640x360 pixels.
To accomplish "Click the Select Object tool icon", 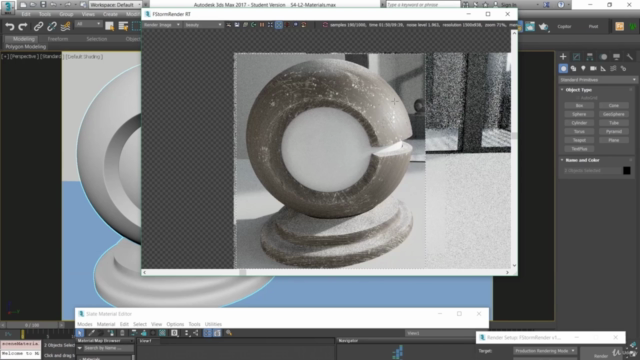I will [109, 26].
